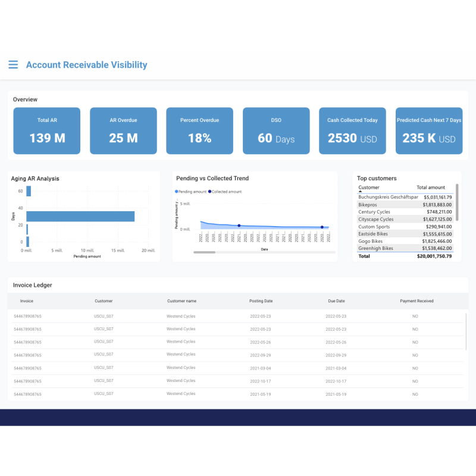Viewport: 476px width, 476px height.
Task: Select the AR Overdue KPI card
Action: (x=123, y=131)
